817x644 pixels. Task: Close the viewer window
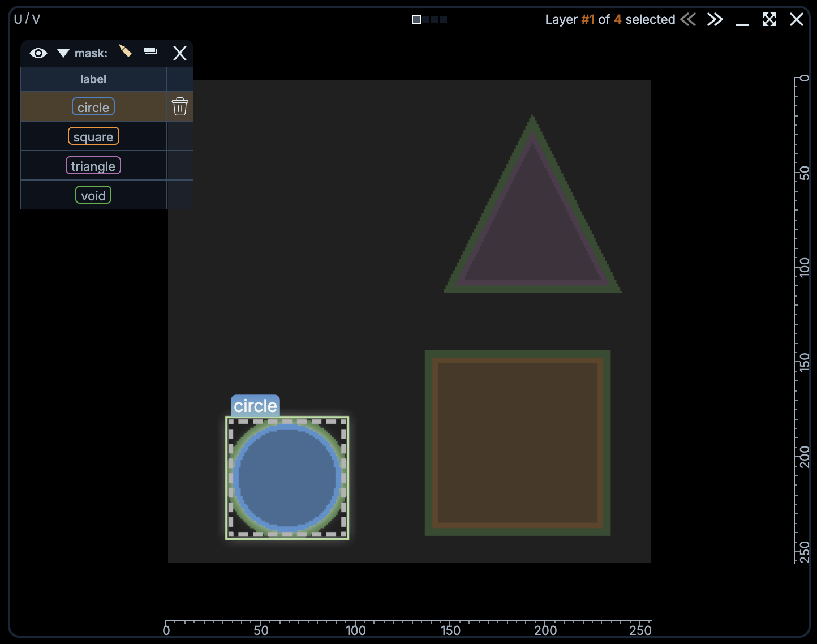[x=797, y=19]
